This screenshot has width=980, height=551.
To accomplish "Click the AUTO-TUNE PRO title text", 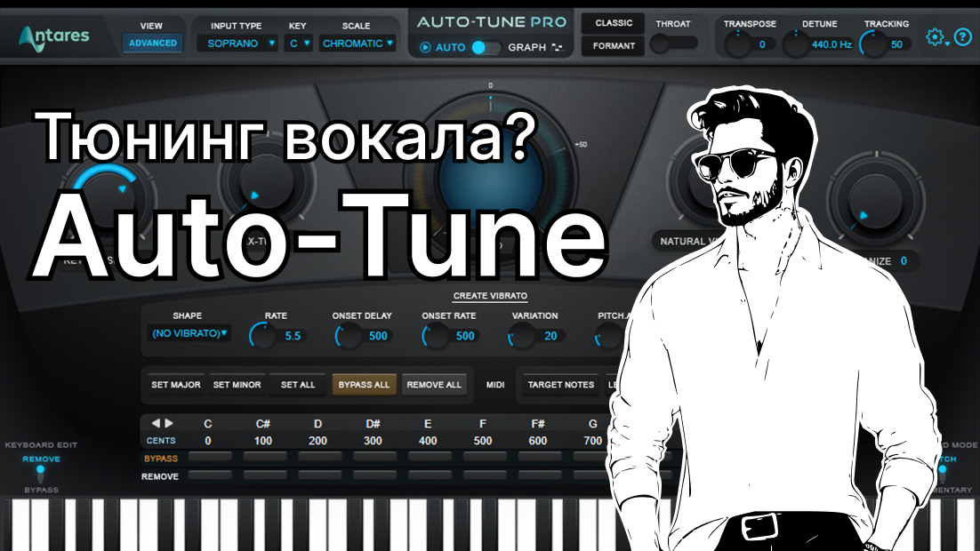I will [491, 22].
